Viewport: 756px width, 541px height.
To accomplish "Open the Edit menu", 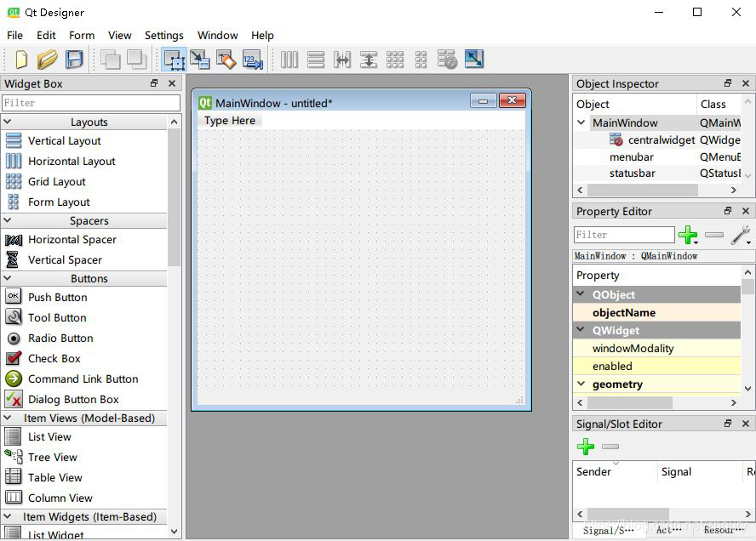I will pyautogui.click(x=46, y=36).
